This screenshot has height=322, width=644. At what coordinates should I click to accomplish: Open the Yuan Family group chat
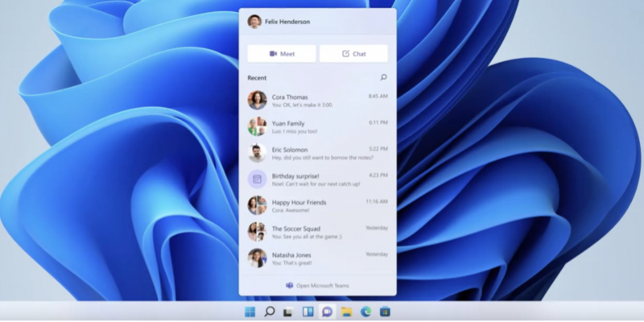coord(317,126)
